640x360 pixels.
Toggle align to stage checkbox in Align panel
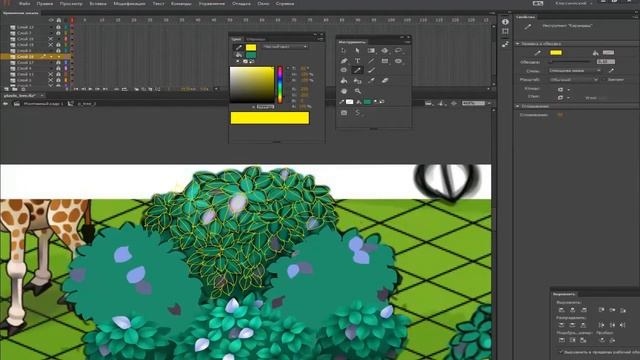(562, 351)
